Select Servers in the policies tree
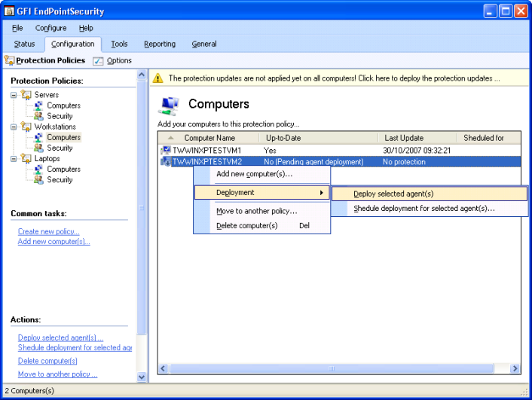 point(47,95)
